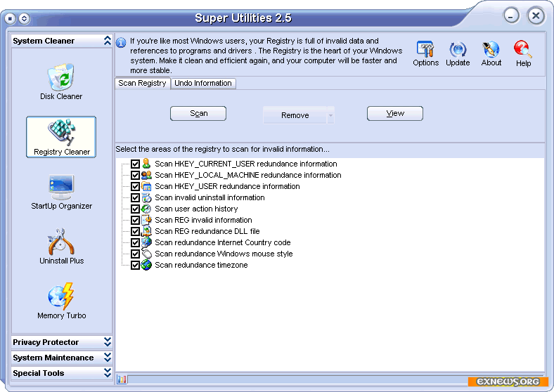The width and height of the screenshot is (554, 392).
Task: Uncheck Scan redundance Windows mouse style
Action: pyautogui.click(x=135, y=254)
